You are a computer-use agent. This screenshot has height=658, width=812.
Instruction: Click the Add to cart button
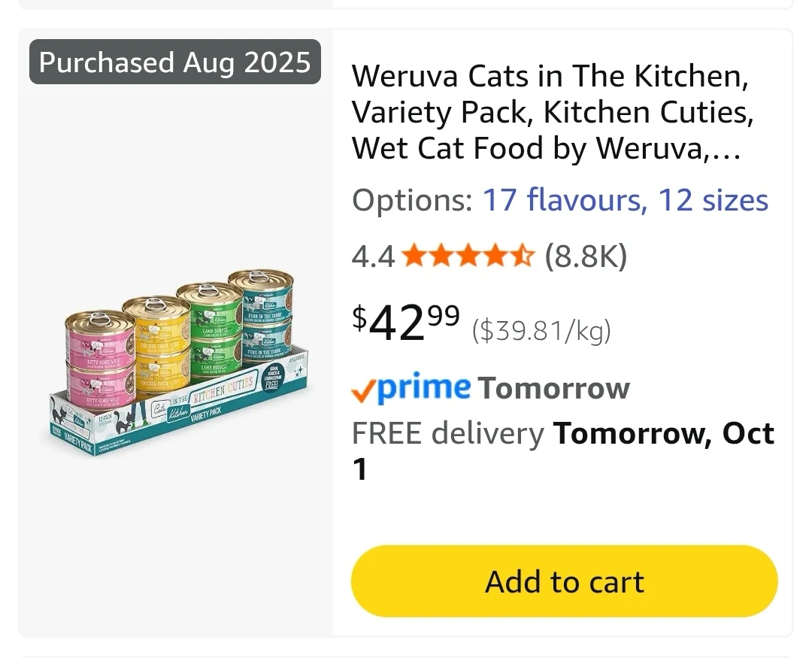pos(564,581)
